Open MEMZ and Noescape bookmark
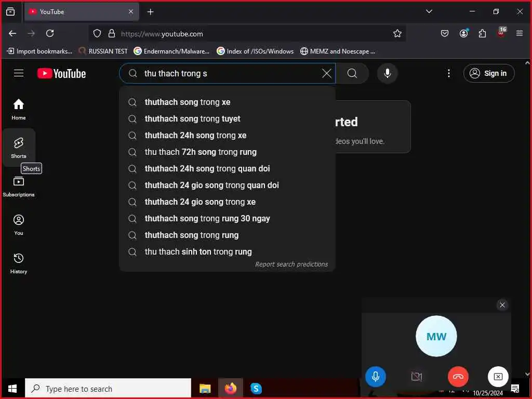 pyautogui.click(x=338, y=51)
